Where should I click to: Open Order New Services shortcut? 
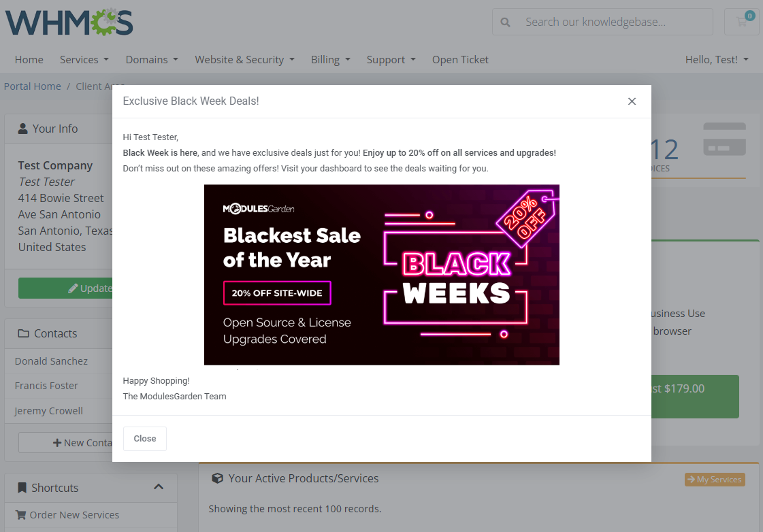pyautogui.click(x=67, y=515)
